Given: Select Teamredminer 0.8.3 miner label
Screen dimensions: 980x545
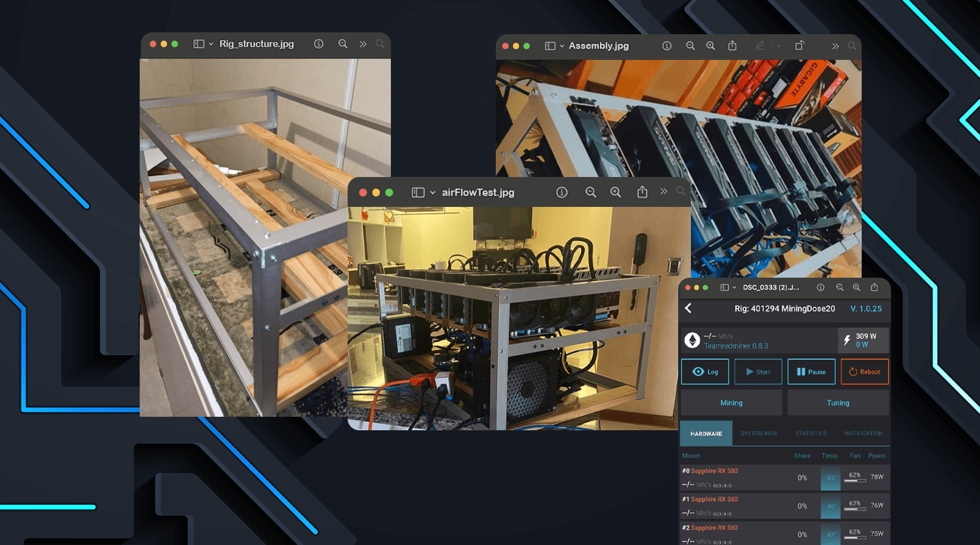Looking at the screenshot, I should coord(735,346).
